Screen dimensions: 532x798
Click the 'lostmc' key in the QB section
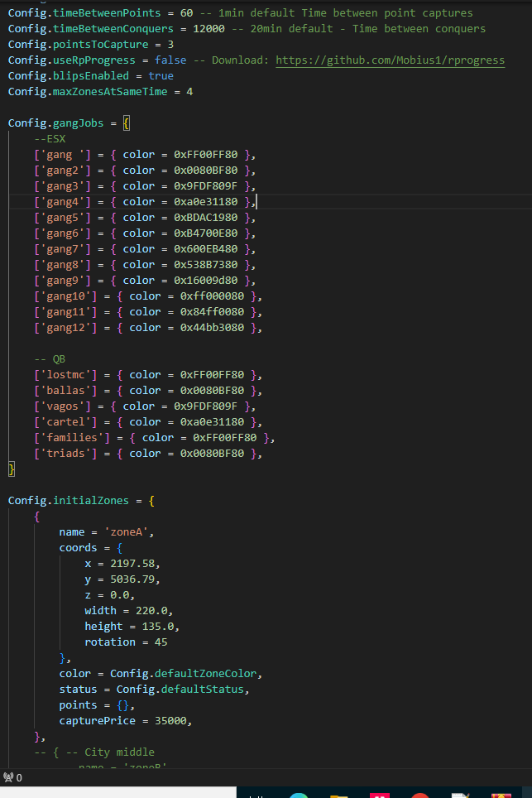tap(59, 375)
